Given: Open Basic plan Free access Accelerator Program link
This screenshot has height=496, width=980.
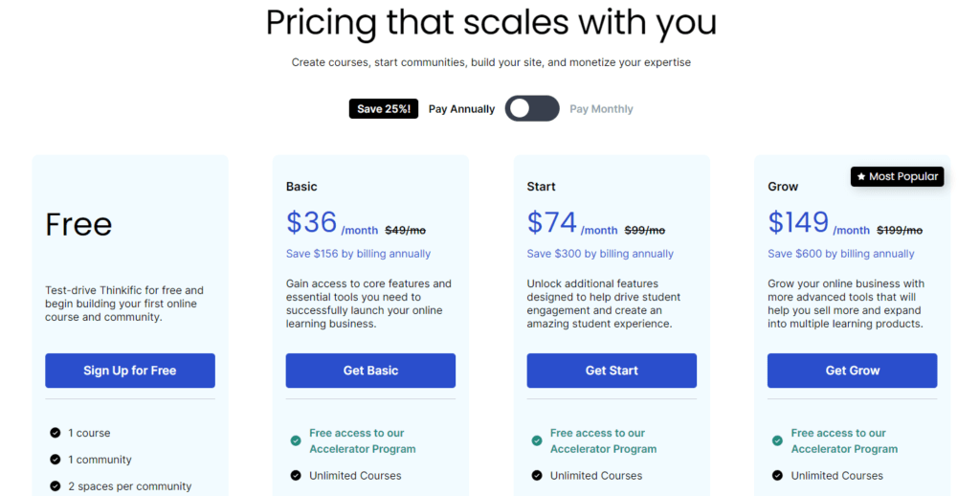Looking at the screenshot, I should coord(363,441).
